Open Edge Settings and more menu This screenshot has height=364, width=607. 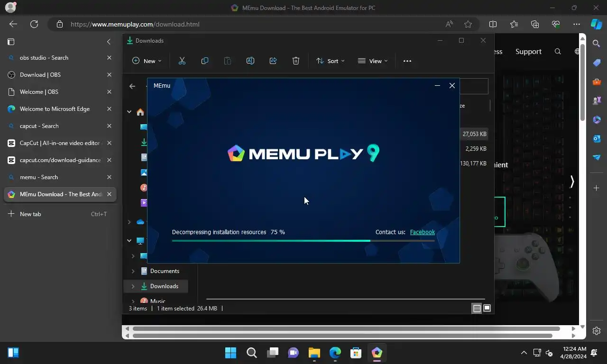(577, 24)
